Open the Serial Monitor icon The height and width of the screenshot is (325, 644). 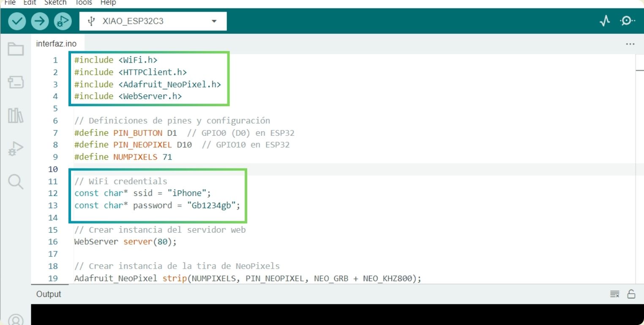627,21
